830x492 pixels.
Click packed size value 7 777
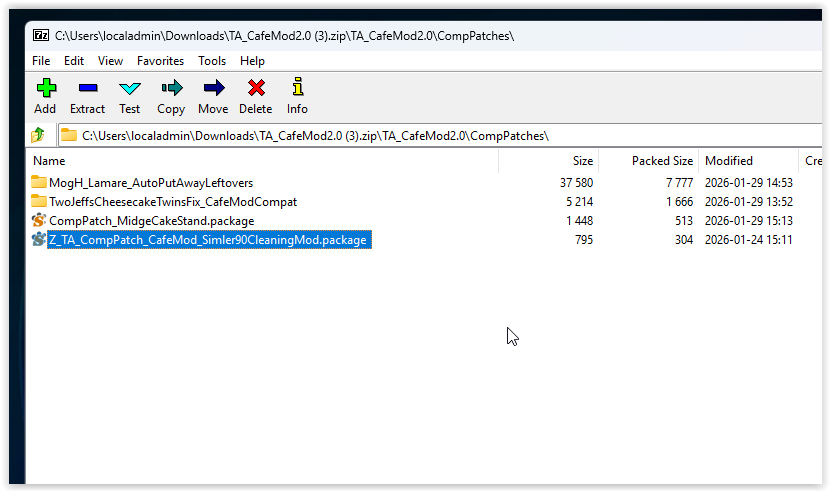(x=680, y=183)
